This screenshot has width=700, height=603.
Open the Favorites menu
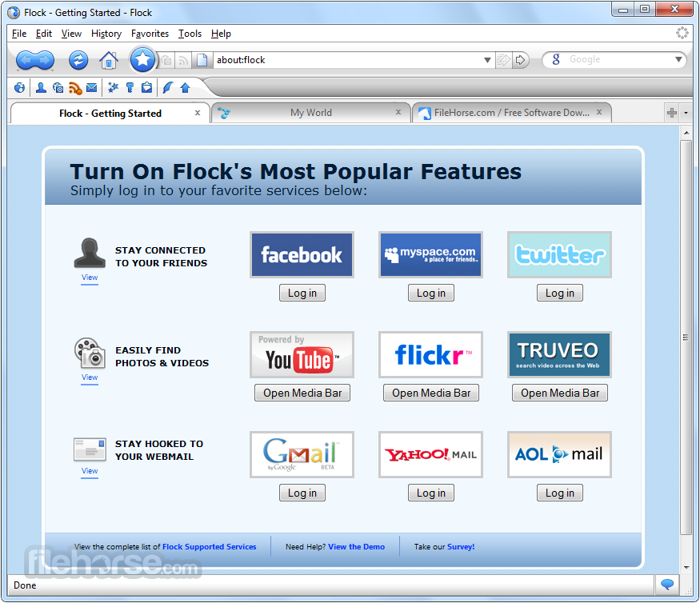(x=150, y=34)
